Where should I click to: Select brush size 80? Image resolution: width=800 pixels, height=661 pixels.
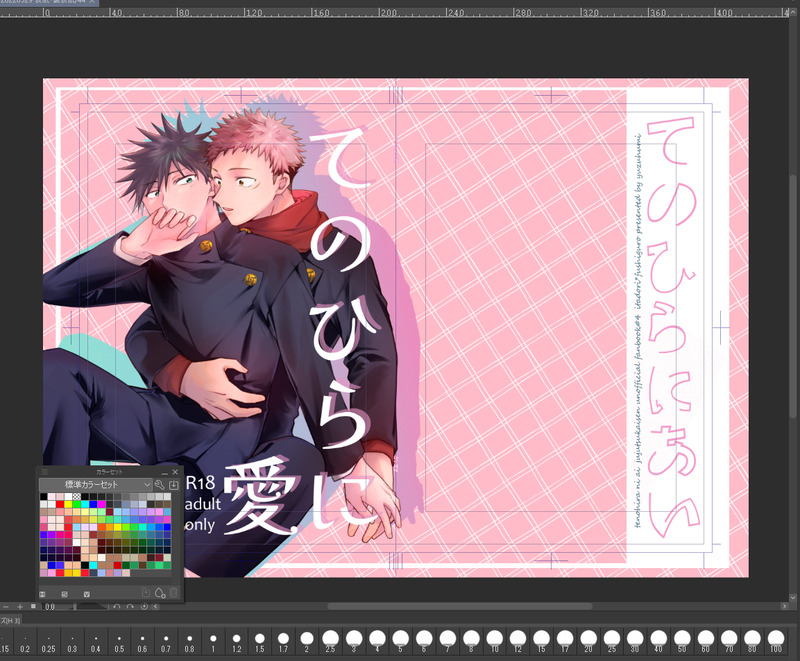click(753, 642)
